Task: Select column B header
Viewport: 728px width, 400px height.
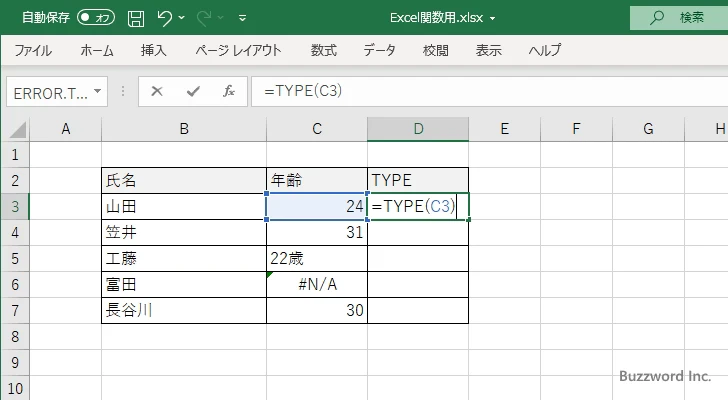Action: point(184,129)
